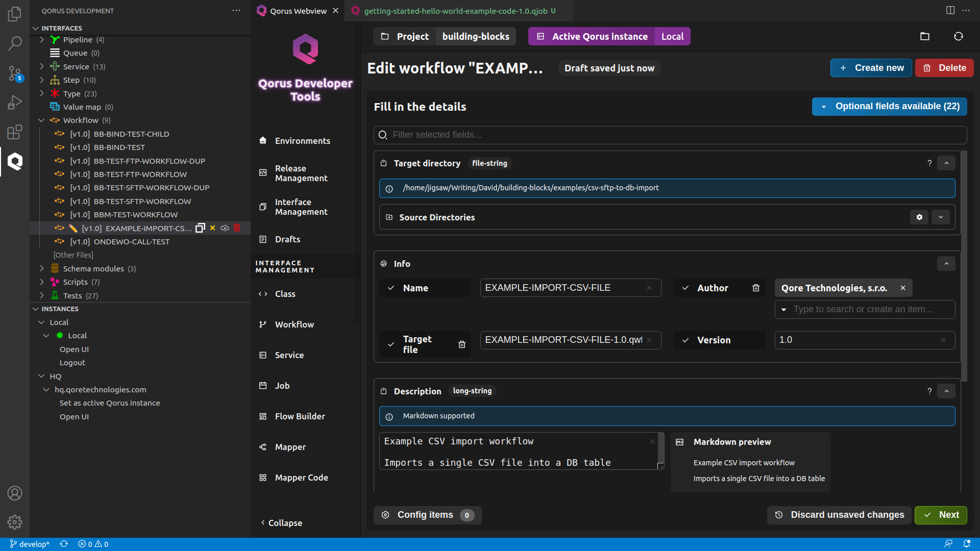Toggle the Version field checkbox

(685, 340)
